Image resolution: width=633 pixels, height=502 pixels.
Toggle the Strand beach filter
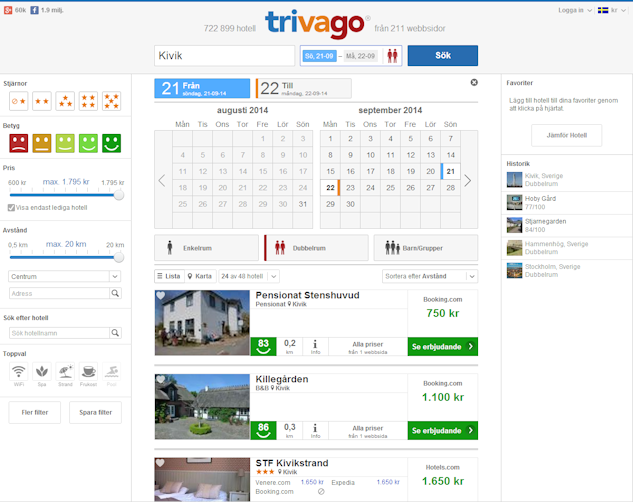[65, 372]
